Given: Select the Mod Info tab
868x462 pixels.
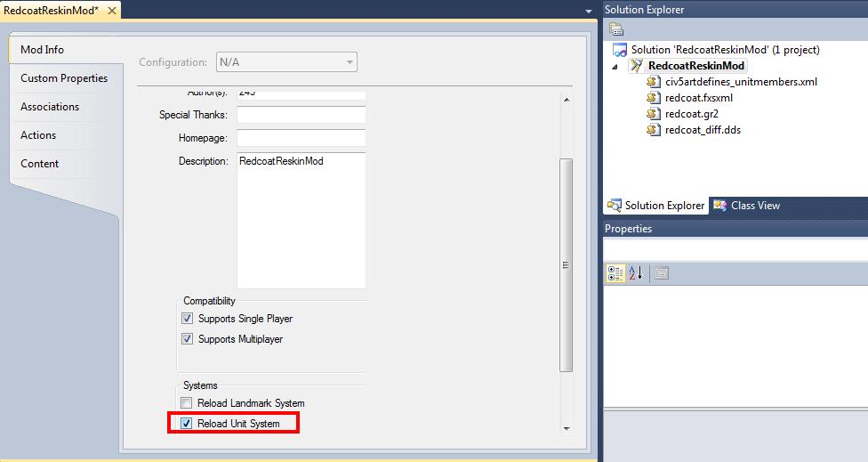Looking at the screenshot, I should coord(66,49).
